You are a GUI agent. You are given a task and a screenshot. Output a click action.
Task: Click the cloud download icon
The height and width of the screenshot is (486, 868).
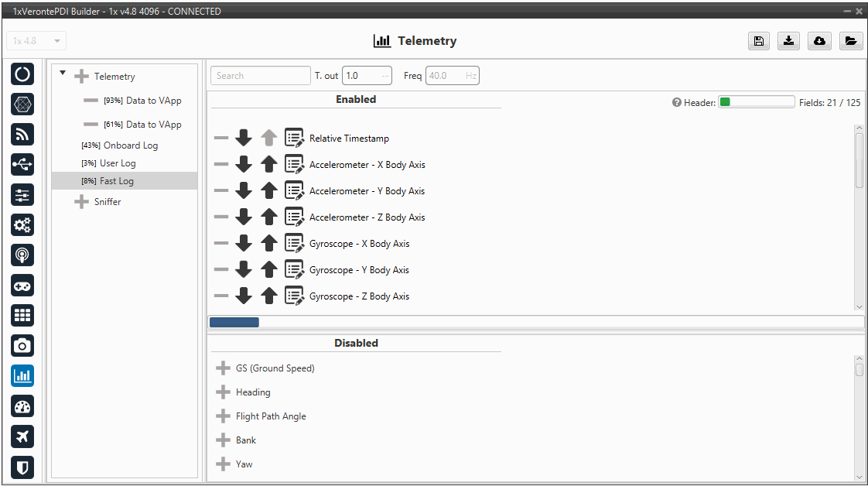(819, 41)
